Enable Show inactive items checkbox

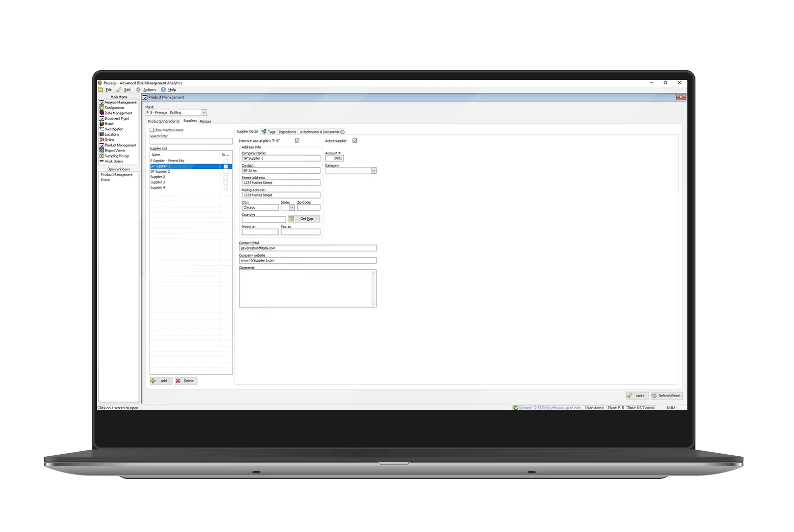pyautogui.click(x=152, y=130)
